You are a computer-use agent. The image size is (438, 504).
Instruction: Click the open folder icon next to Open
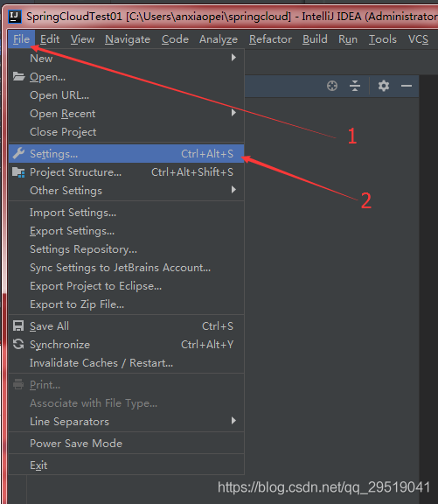(x=18, y=76)
